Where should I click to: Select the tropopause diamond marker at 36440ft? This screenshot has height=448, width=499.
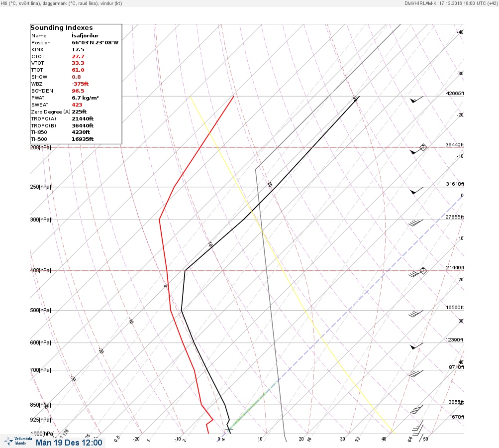pyautogui.click(x=423, y=147)
